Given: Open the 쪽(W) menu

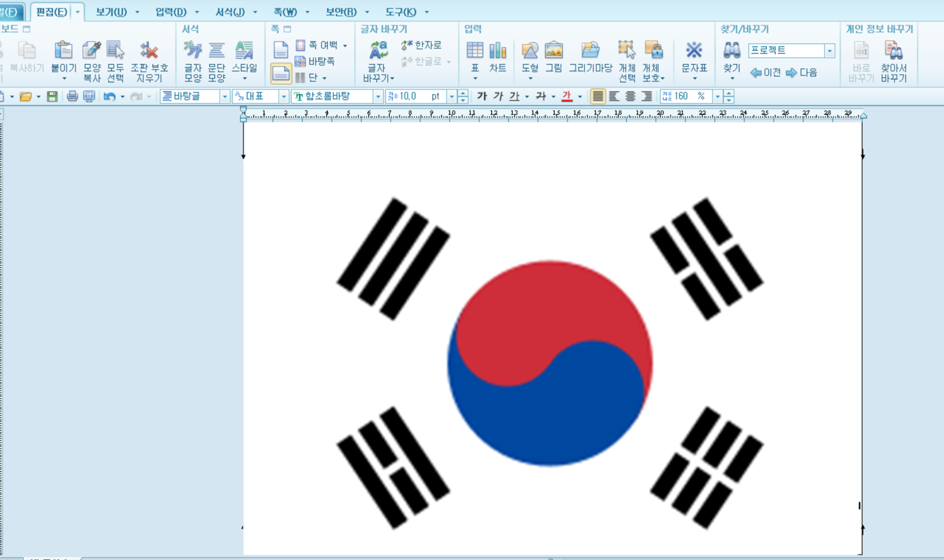Looking at the screenshot, I should click(x=285, y=11).
